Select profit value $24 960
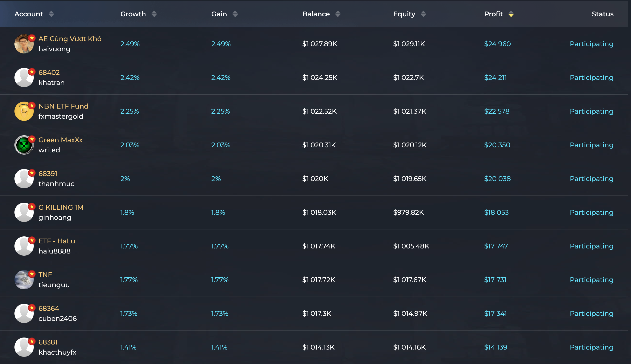Viewport: 631px width, 364px height. pyautogui.click(x=497, y=44)
